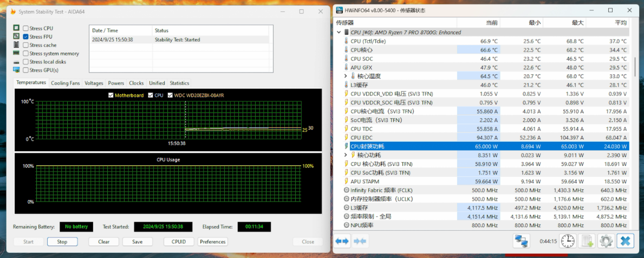Screen dimensions: 644x258
Task: Click the Preferences button
Action: [212, 242]
